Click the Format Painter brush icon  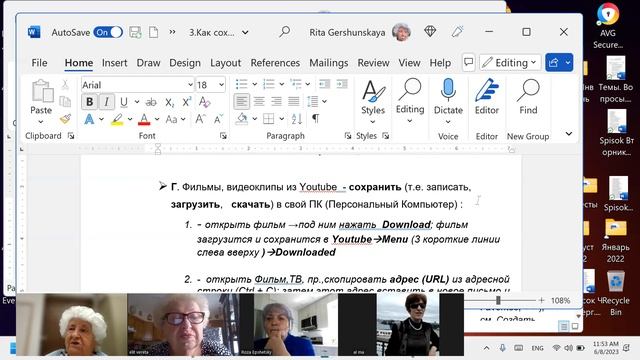tap(65, 119)
